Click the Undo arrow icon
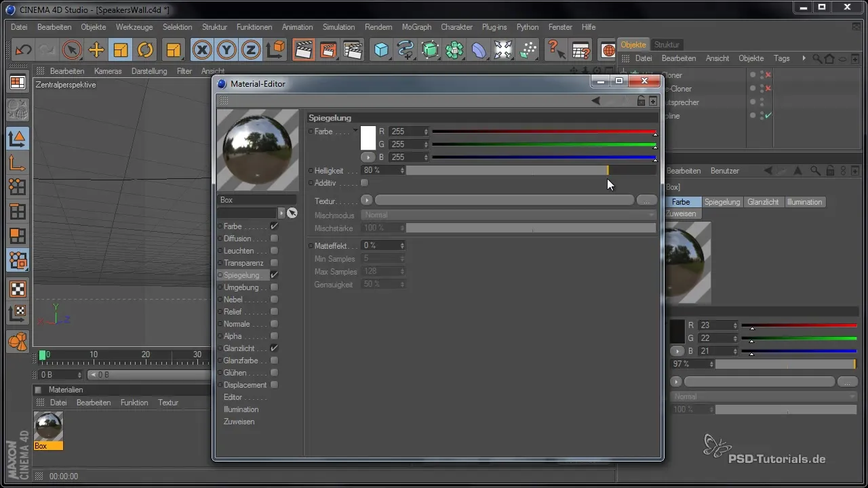This screenshot has height=488, width=868. point(24,49)
